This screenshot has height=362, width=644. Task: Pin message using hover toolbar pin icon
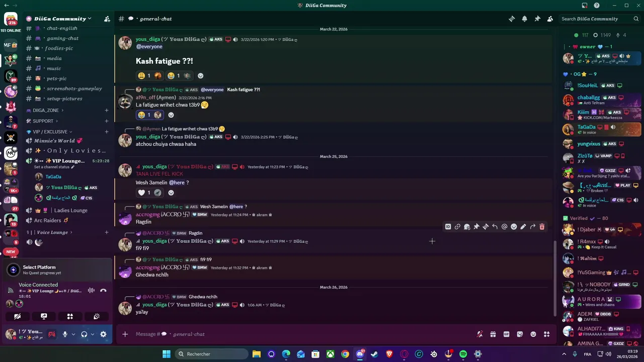pyautogui.click(x=476, y=227)
